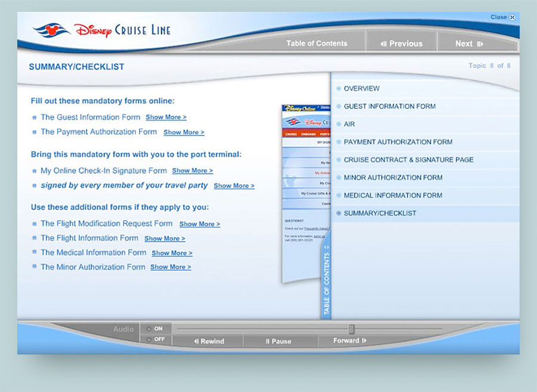Viewport: 537px width, 392px height.
Task: Show more about Payment Authorization Form
Action: (x=184, y=132)
